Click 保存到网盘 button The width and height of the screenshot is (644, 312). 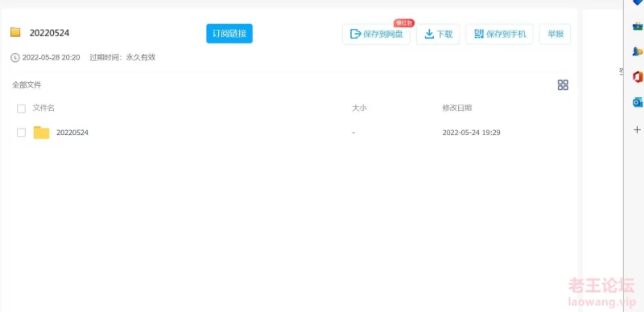click(376, 34)
